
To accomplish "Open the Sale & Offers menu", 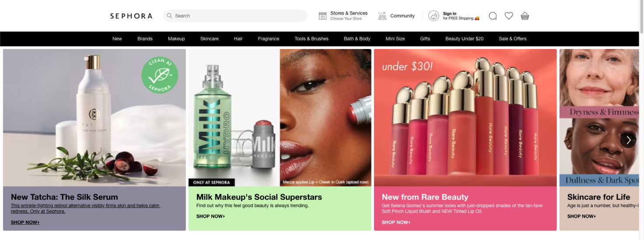I will coord(512,39).
